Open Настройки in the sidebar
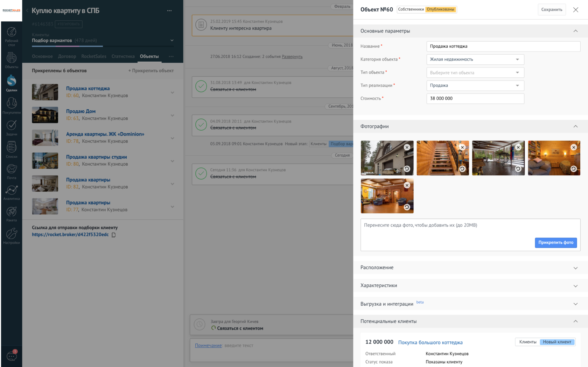Image resolution: width=588 pixels, height=367 pixels. click(12, 235)
